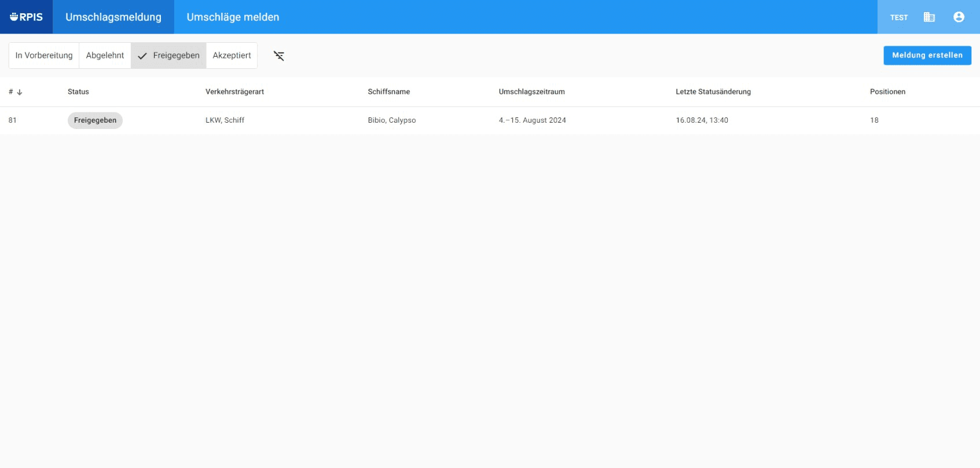Open the user account avatar menu
Viewport: 980px width, 468px height.
tap(959, 17)
